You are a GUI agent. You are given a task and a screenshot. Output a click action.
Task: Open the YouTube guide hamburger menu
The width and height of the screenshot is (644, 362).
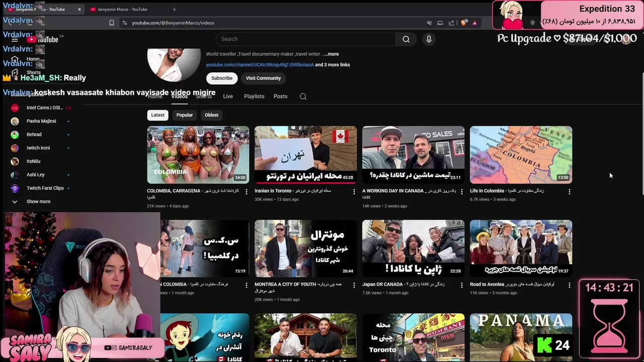(15, 39)
